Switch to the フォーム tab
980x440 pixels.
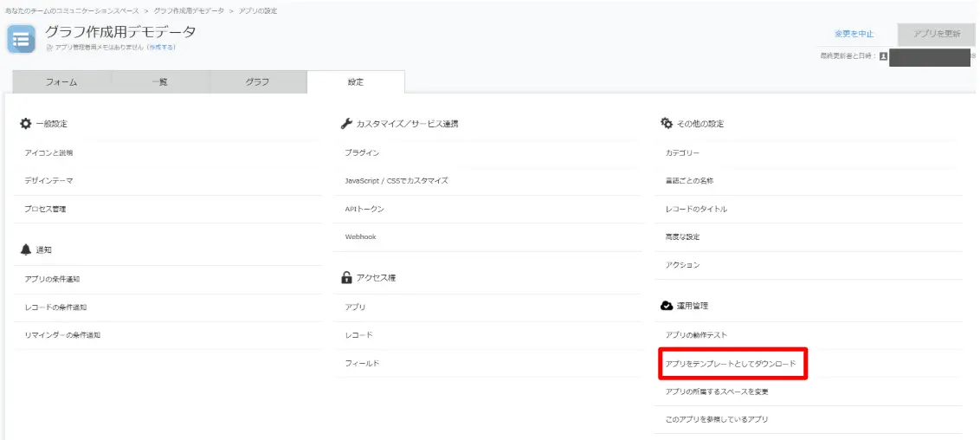pyautogui.click(x=61, y=82)
